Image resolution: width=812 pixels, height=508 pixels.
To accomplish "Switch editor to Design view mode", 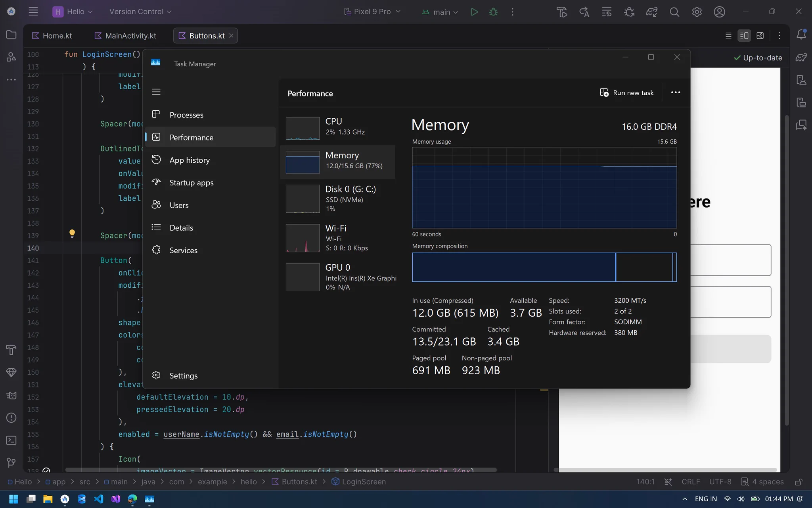I will (760, 36).
